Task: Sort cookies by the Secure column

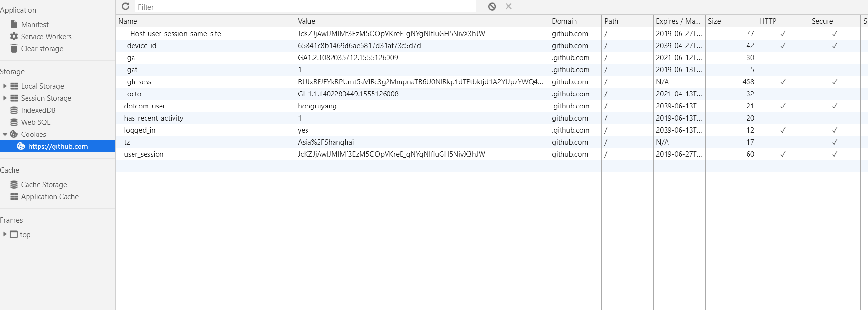Action: (835, 21)
